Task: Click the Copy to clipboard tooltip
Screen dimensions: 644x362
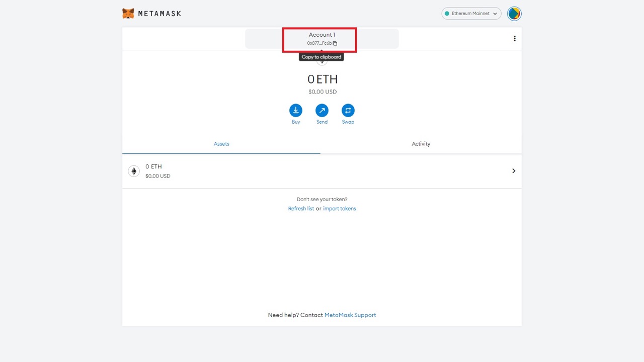Action: click(x=321, y=57)
